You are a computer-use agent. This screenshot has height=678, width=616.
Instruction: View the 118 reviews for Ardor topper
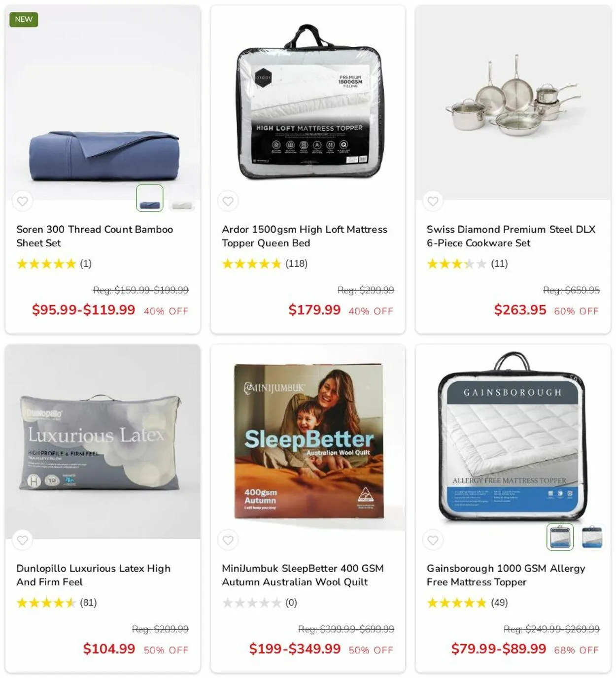tap(265, 264)
